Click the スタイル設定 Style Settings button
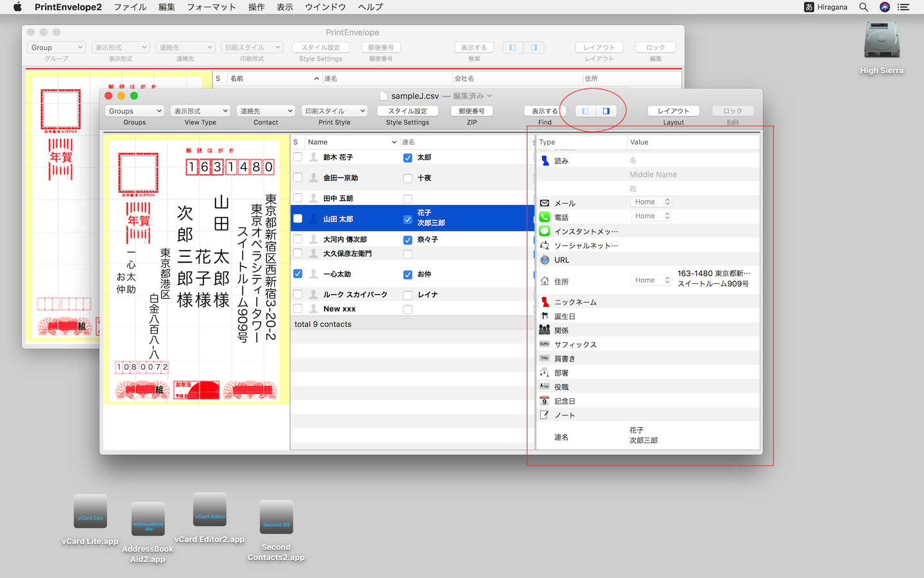 [407, 111]
